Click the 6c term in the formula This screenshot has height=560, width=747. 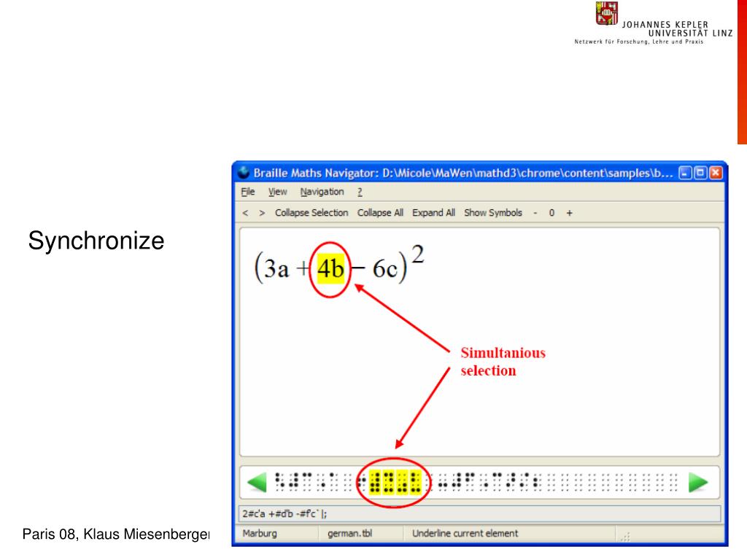(x=385, y=269)
